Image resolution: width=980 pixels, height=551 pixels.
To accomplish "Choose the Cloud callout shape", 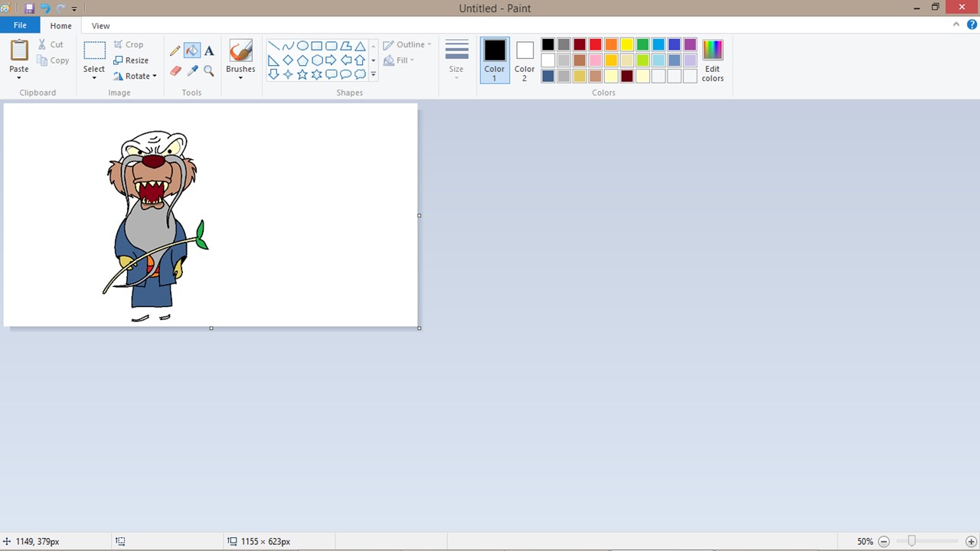I will (360, 74).
